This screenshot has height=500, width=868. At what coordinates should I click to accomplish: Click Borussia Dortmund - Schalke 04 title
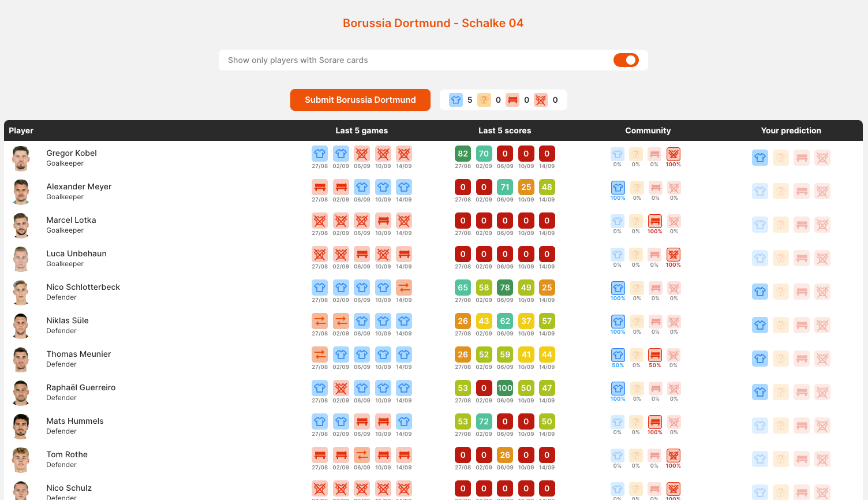point(433,23)
